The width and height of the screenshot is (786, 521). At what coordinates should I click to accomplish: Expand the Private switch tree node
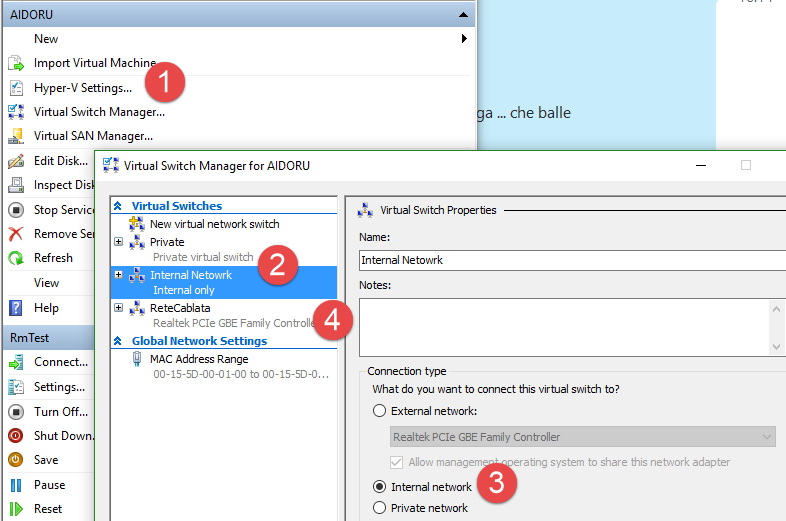pyautogui.click(x=119, y=242)
